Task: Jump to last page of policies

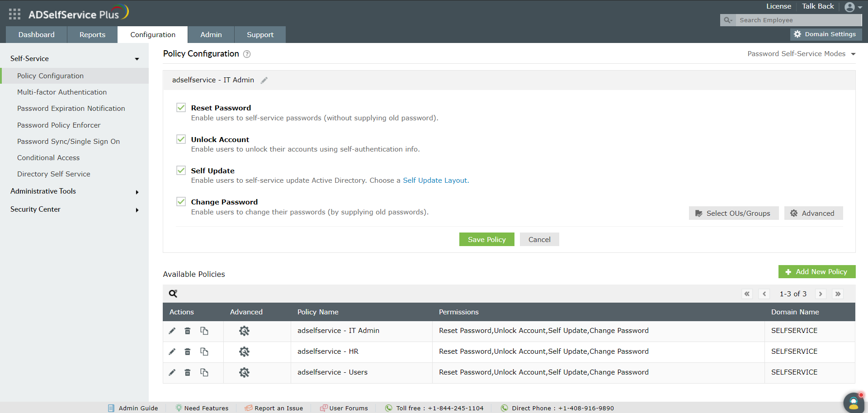Action: click(838, 294)
